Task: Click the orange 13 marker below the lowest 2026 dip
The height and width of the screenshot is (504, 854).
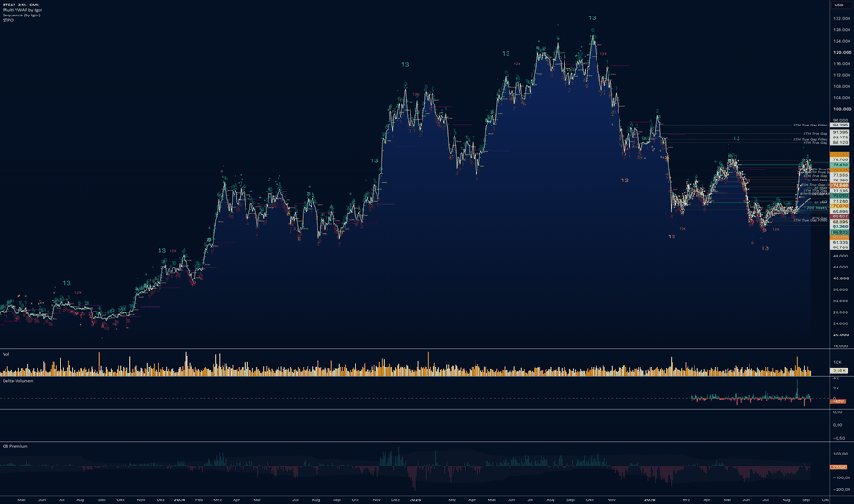Action: [765, 248]
